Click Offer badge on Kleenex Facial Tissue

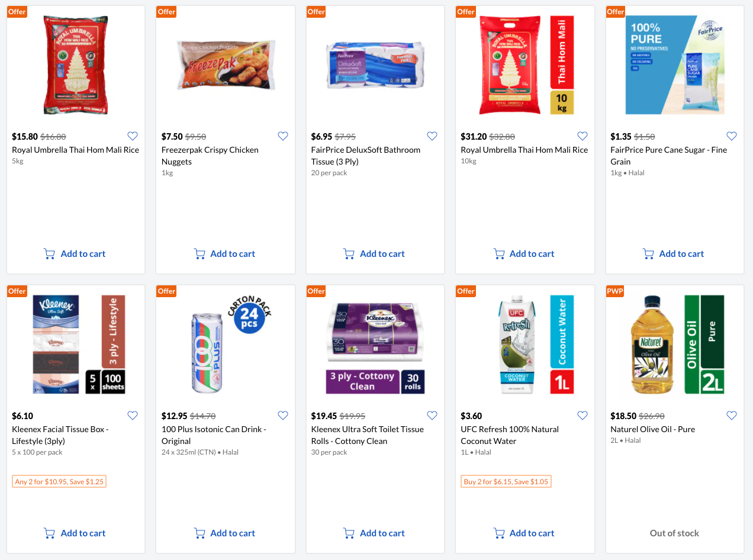point(17,291)
